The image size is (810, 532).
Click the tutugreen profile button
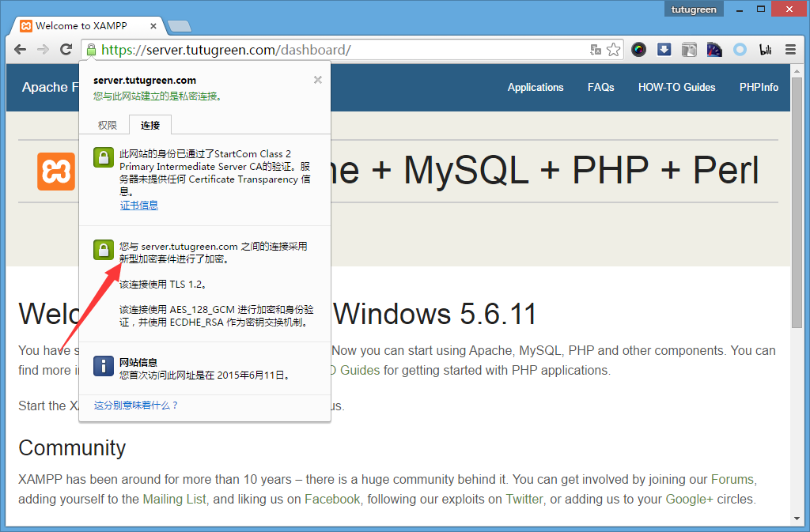click(x=694, y=9)
